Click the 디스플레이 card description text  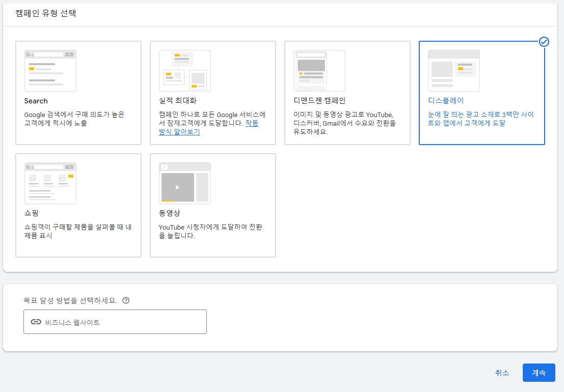481,119
